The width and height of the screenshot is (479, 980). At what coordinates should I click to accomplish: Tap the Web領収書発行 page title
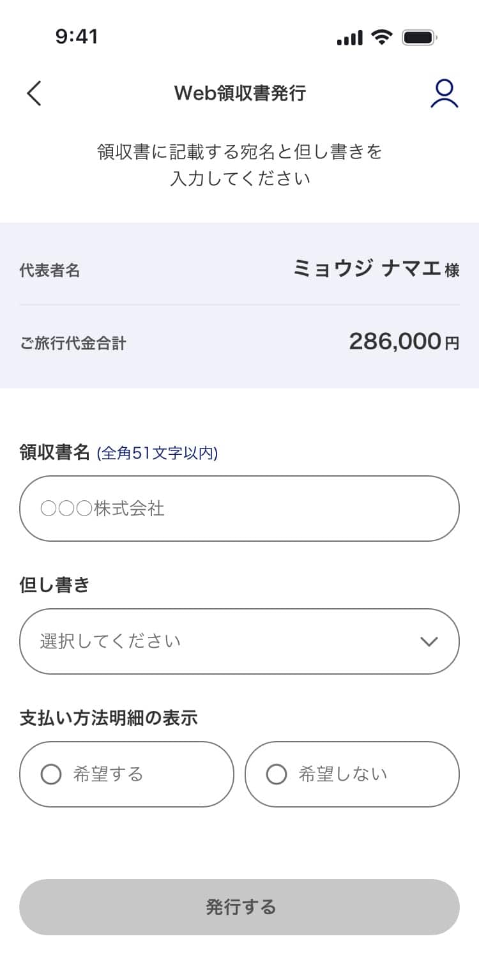[240, 93]
